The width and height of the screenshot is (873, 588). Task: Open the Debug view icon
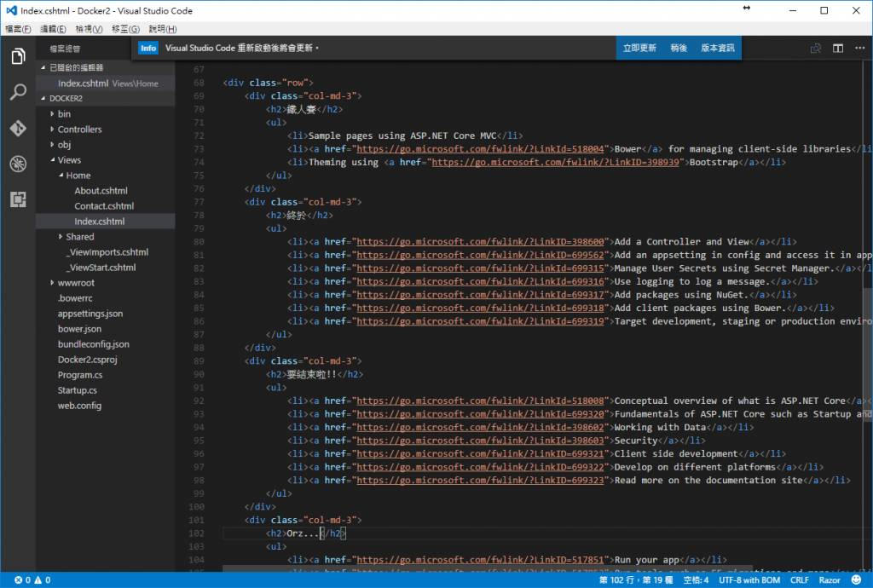click(x=18, y=164)
